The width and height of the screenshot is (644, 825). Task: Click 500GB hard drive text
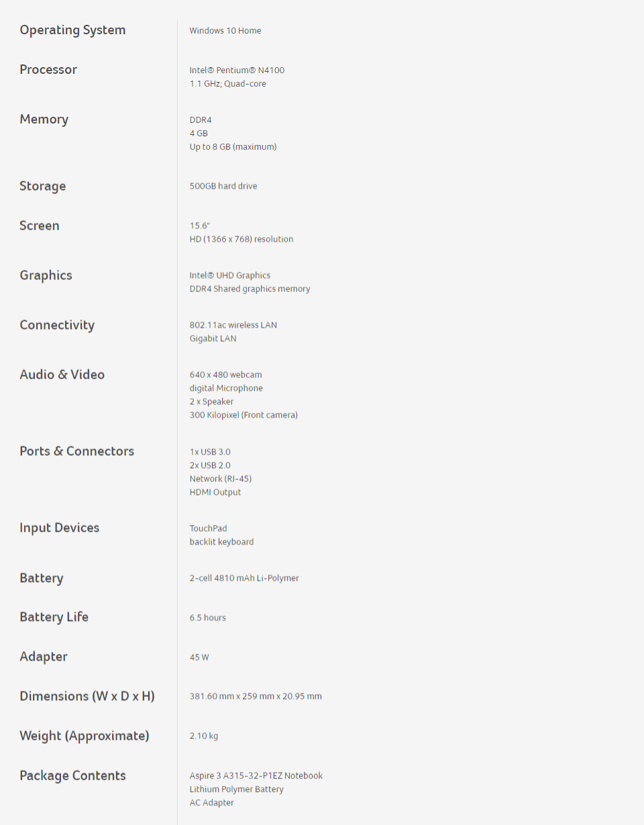click(x=223, y=186)
